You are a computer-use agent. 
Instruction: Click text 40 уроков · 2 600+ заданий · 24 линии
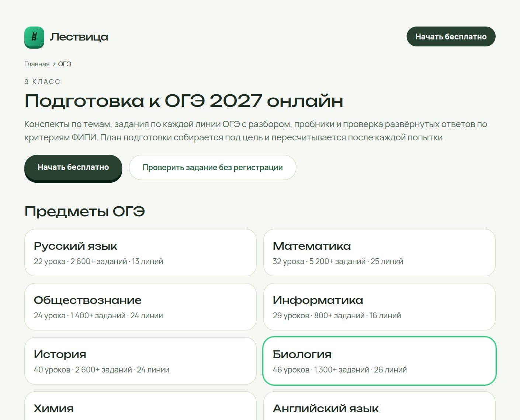(x=101, y=370)
